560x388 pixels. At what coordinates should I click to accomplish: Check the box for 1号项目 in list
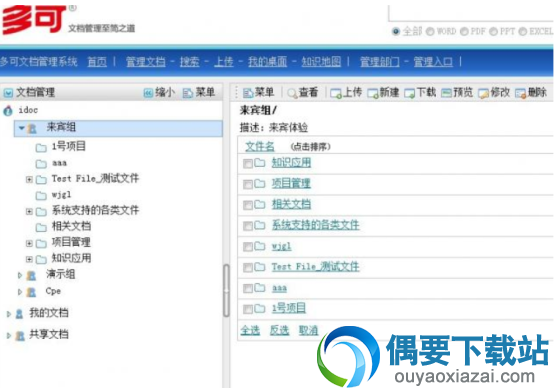point(248,309)
